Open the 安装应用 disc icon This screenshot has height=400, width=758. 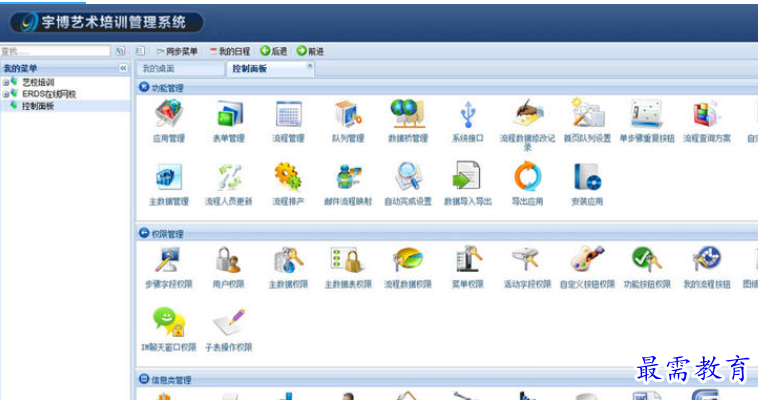pyautogui.click(x=587, y=177)
